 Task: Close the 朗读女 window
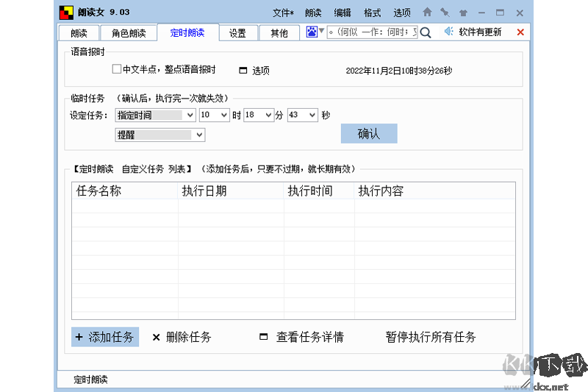pos(520,13)
